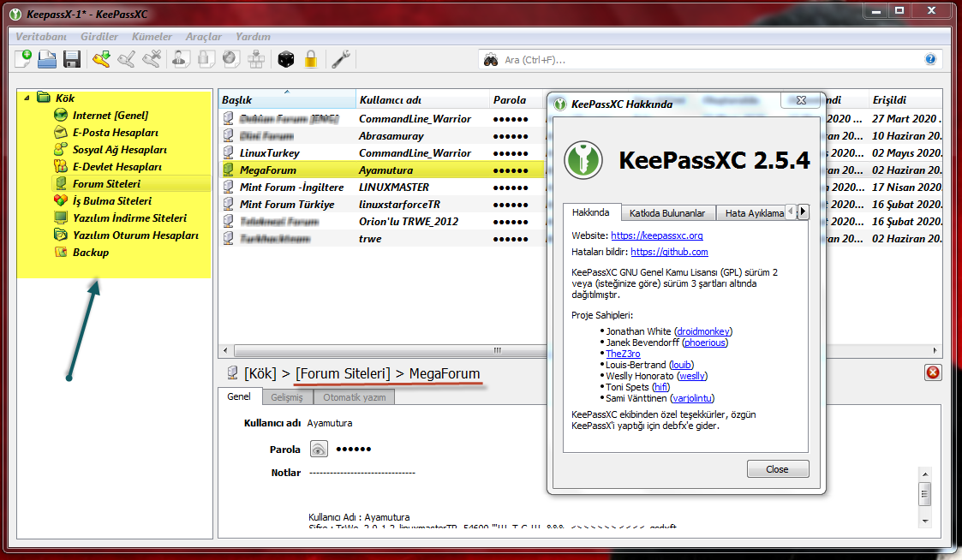Open phoerious profile link
962x560 pixels.
tap(705, 343)
